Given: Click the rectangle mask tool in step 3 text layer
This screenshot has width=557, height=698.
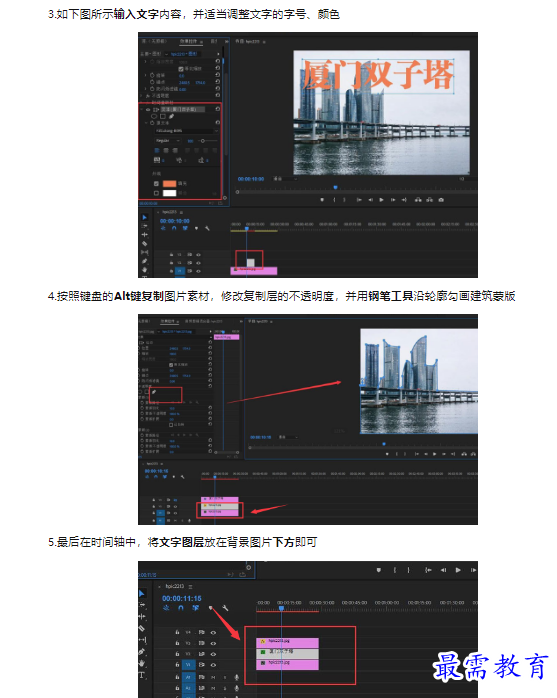Looking at the screenshot, I should tap(163, 116).
